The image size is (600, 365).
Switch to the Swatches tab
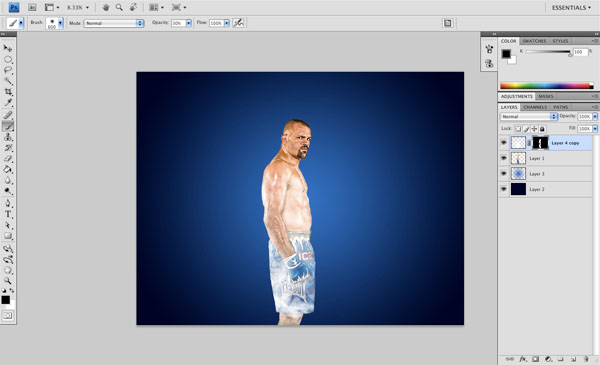point(534,41)
